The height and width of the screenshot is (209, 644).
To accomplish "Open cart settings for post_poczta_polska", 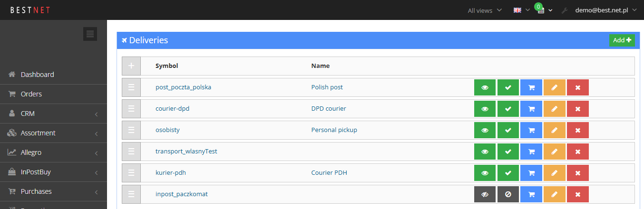I will [x=531, y=87].
